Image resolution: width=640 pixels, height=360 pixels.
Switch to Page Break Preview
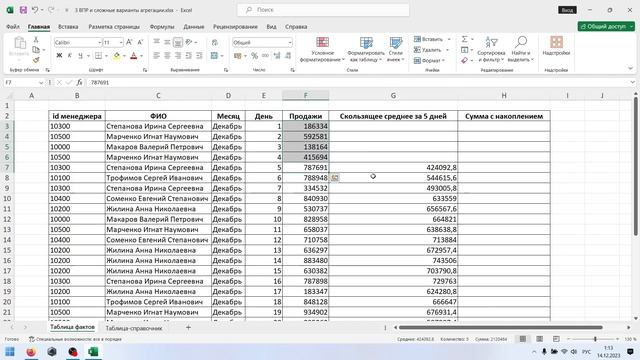[x=556, y=339]
